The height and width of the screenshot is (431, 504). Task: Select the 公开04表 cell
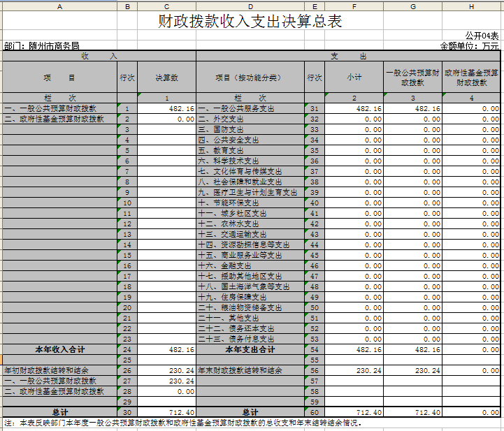point(482,36)
